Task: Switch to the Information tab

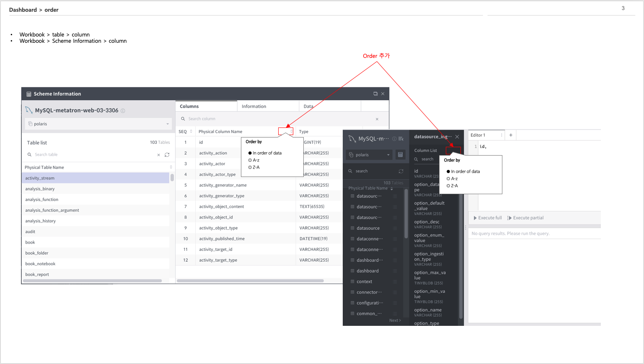Action: [268, 107]
